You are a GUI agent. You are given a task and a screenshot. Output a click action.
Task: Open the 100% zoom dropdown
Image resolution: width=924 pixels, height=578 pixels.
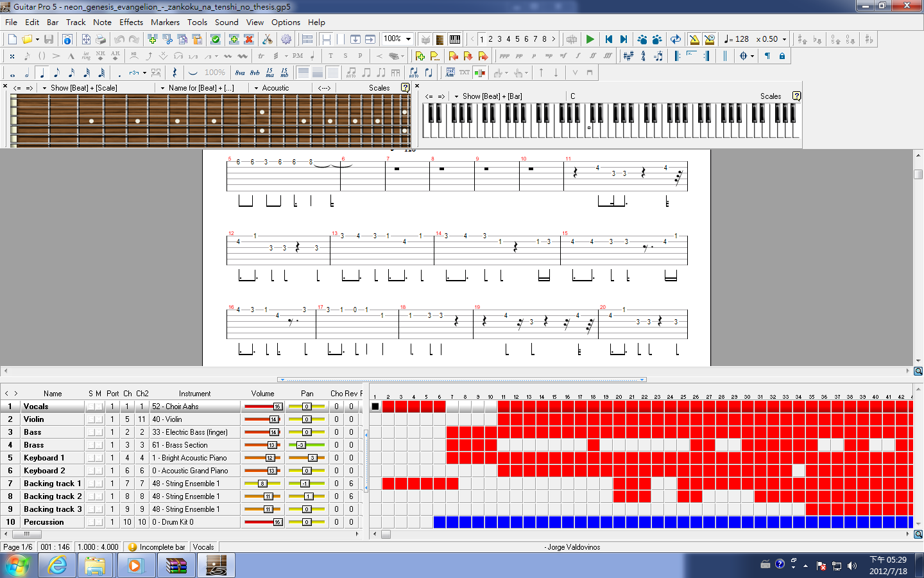[408, 39]
